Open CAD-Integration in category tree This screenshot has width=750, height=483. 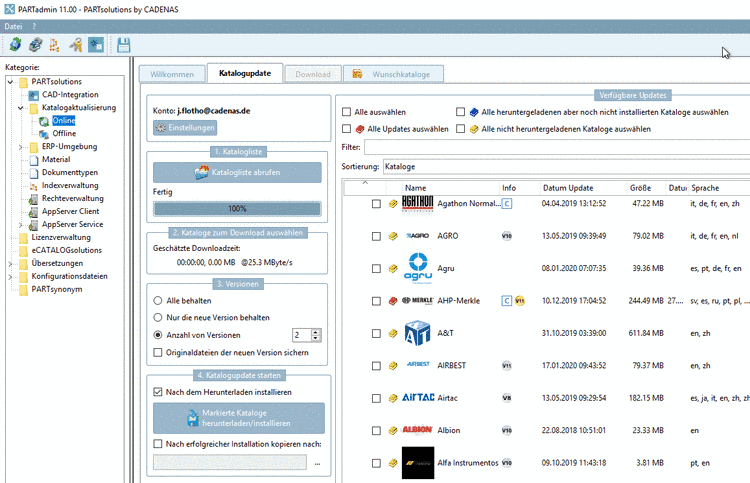point(70,95)
